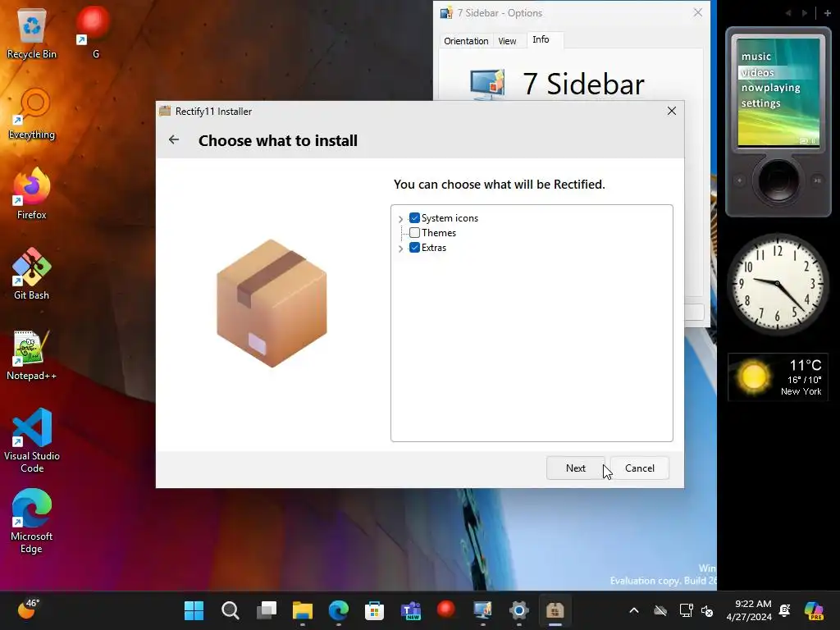Select Rectify11 Installer taskbar icon

click(555, 610)
